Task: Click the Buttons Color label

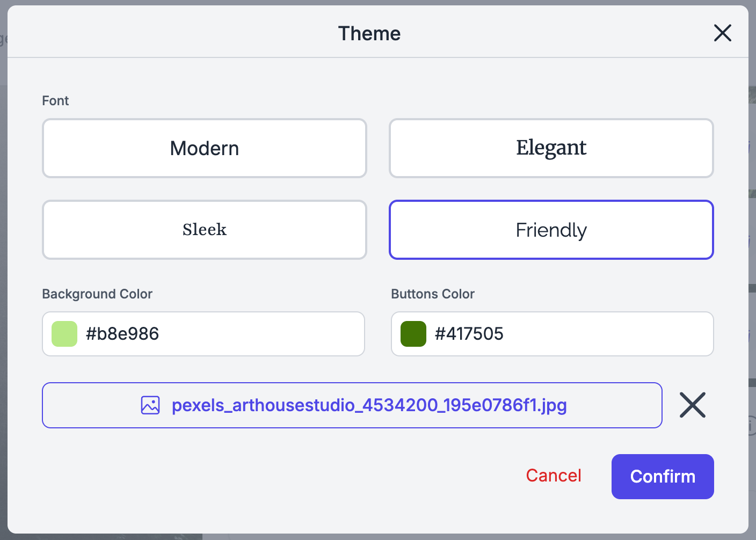Action: (x=433, y=294)
